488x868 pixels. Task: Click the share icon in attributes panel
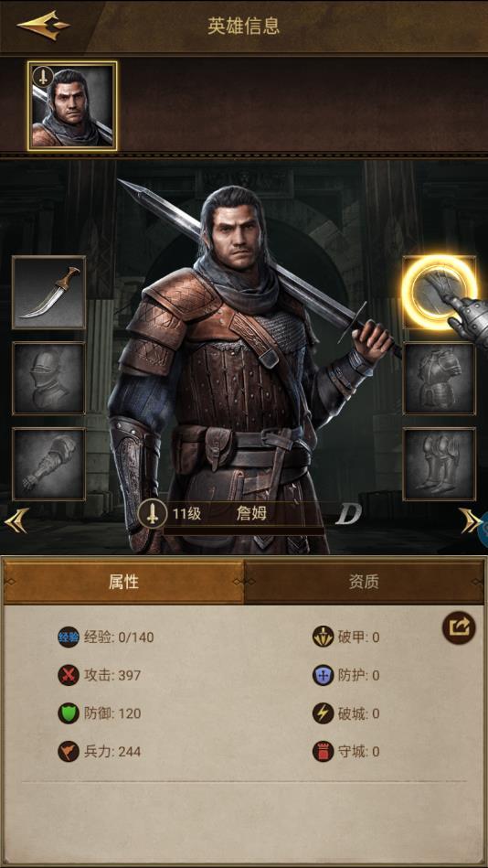pos(459,627)
